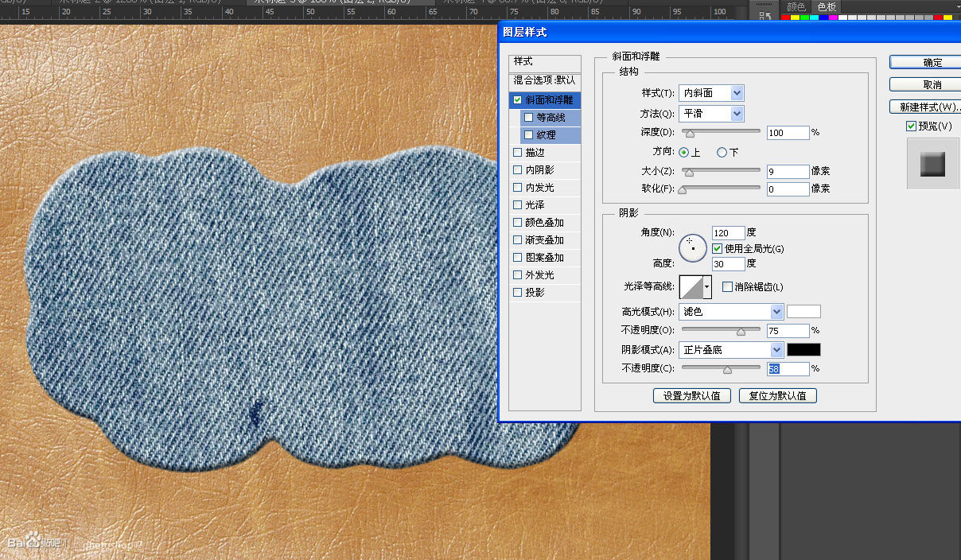Open the collapsed History panel icon

tap(765, 16)
